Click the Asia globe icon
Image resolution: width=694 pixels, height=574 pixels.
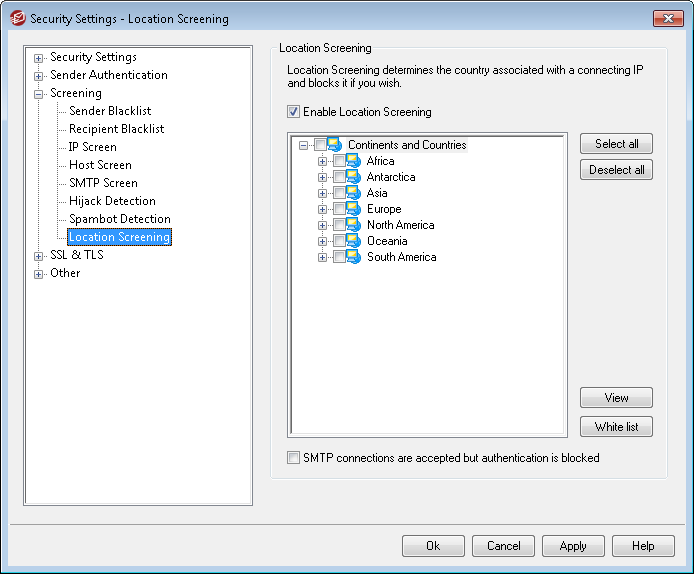tap(353, 193)
